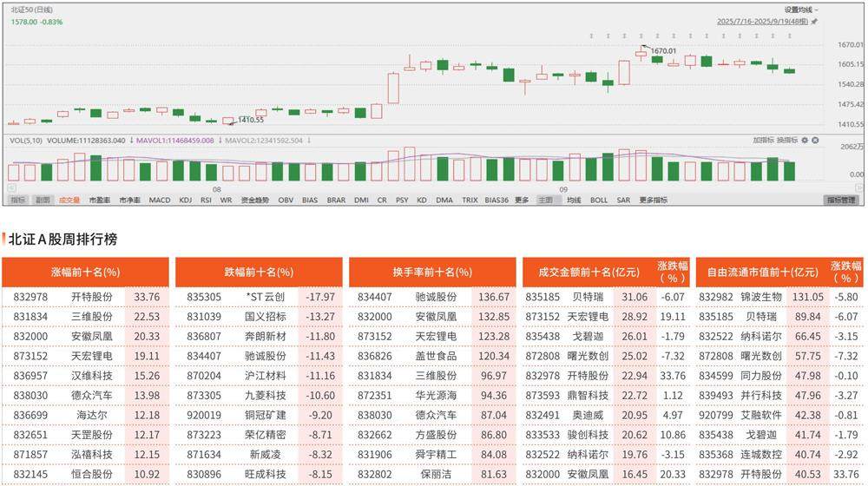Click the 同力股份 stock name

[x=761, y=375]
